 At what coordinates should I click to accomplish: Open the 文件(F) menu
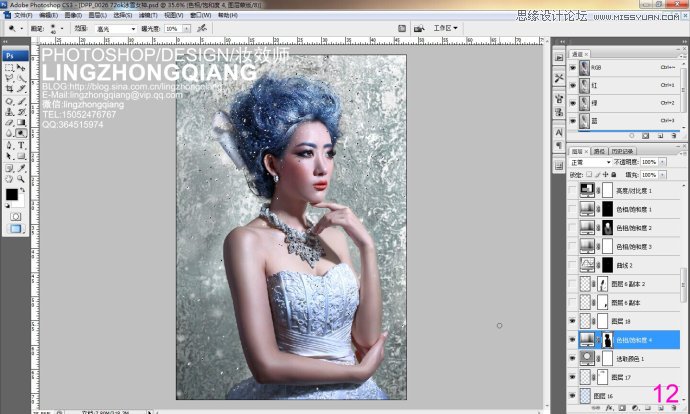coord(23,15)
